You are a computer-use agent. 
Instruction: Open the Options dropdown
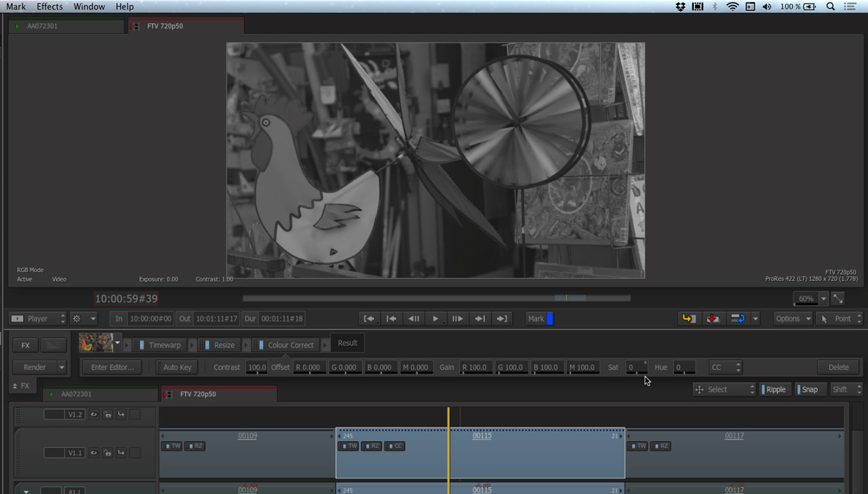tap(793, 318)
